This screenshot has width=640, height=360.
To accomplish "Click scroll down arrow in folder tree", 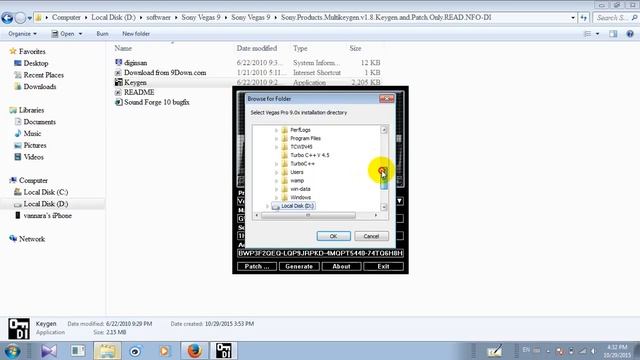I will (384, 207).
